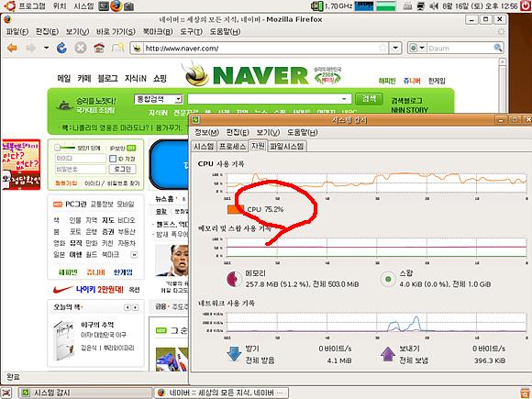
Task: Click the purple upload arrow icon
Action: click(x=388, y=354)
